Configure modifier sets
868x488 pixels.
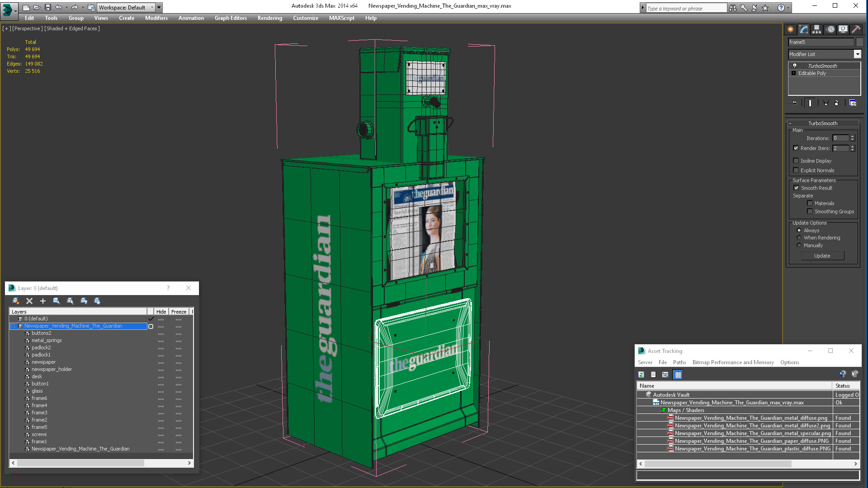pyautogui.click(x=853, y=103)
